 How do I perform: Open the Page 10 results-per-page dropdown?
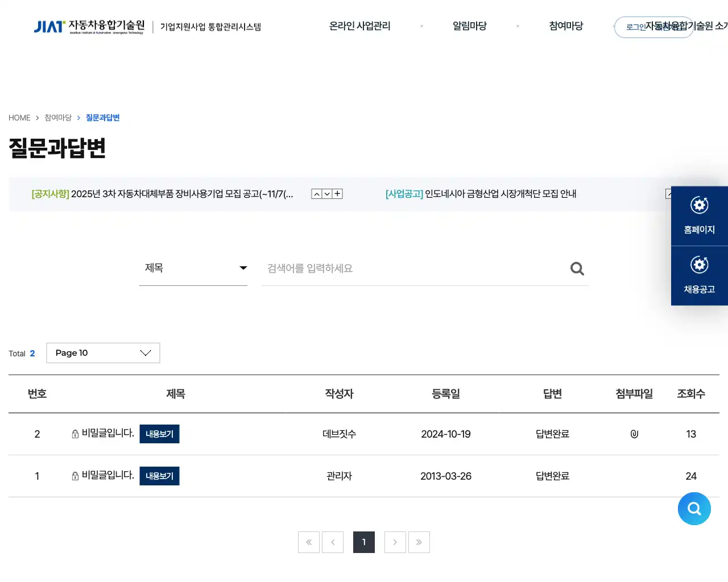[x=102, y=353]
